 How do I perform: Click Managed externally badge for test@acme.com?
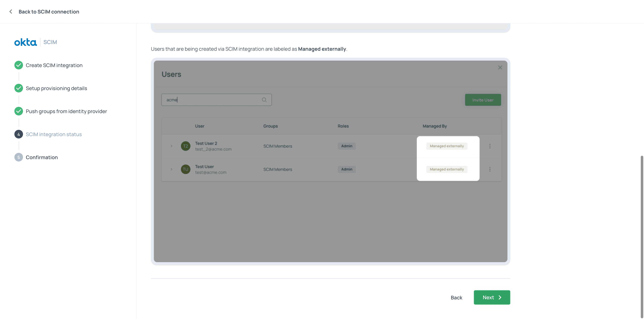coord(447,169)
